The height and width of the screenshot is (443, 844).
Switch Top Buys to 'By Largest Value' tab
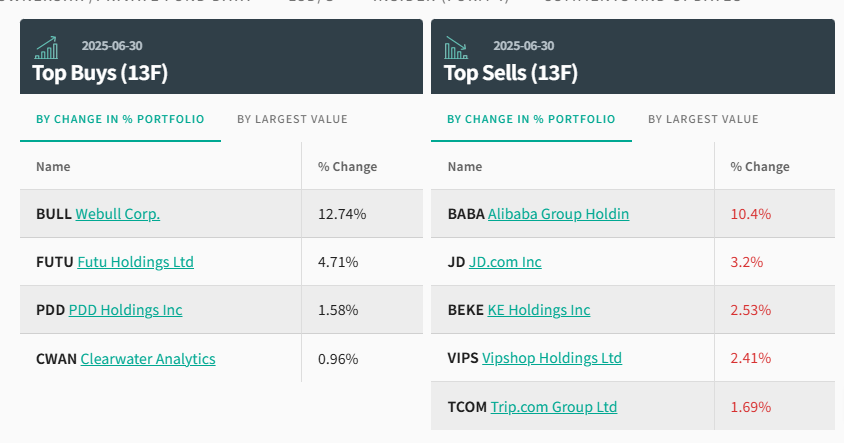tap(292, 119)
